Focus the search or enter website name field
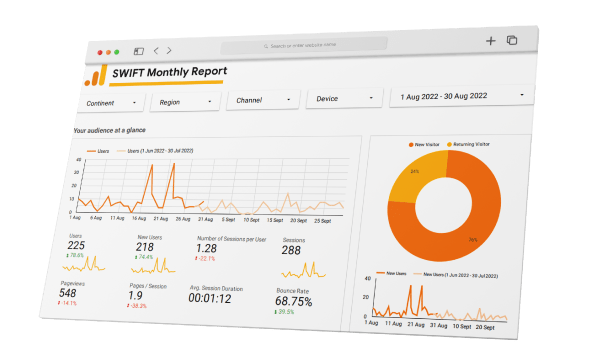 tap(304, 46)
